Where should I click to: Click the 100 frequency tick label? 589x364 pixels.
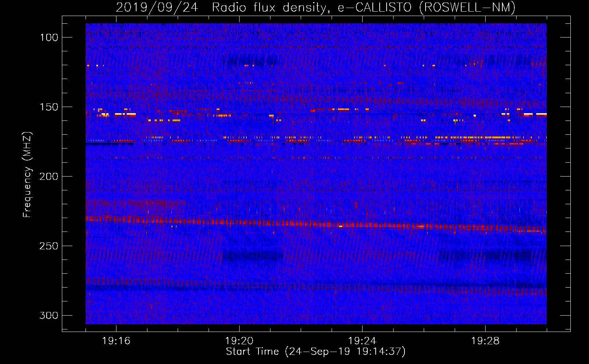point(49,37)
